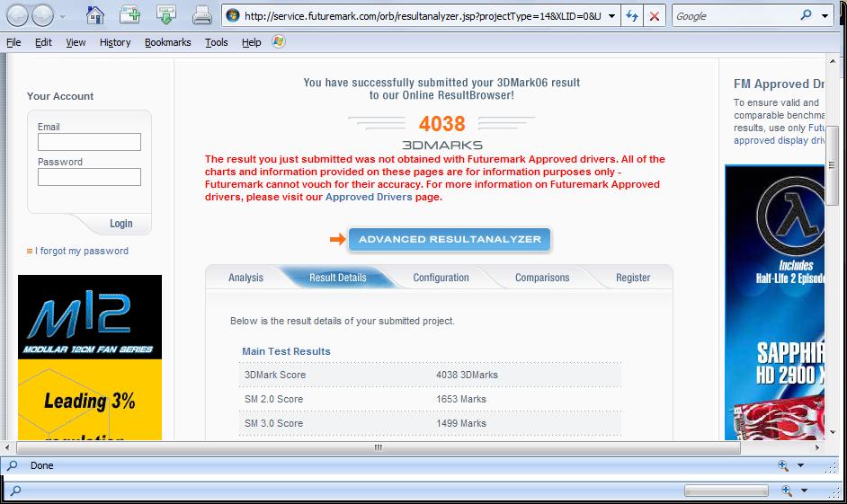The image size is (847, 504).
Task: Switch to the Register tab
Action: [x=633, y=278]
